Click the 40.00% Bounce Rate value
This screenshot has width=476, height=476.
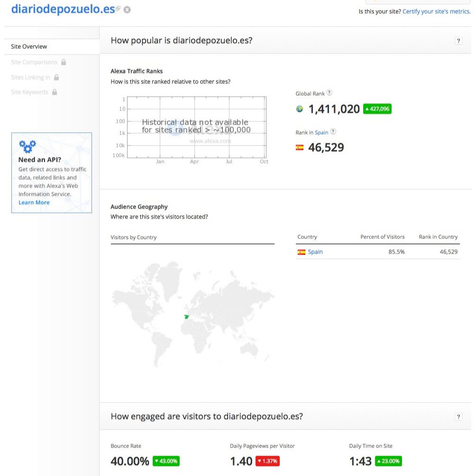[129, 461]
